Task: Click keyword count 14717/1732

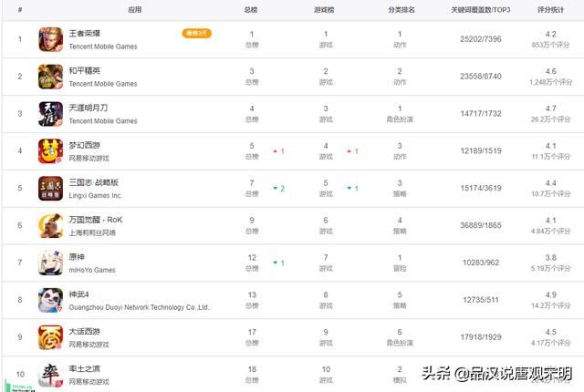Action: coord(481,113)
